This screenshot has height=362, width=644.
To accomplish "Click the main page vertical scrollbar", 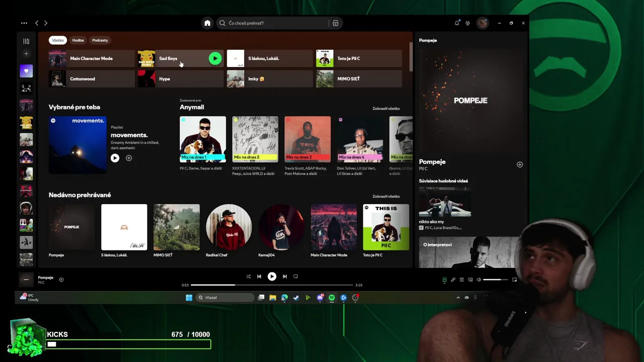I will [x=411, y=57].
